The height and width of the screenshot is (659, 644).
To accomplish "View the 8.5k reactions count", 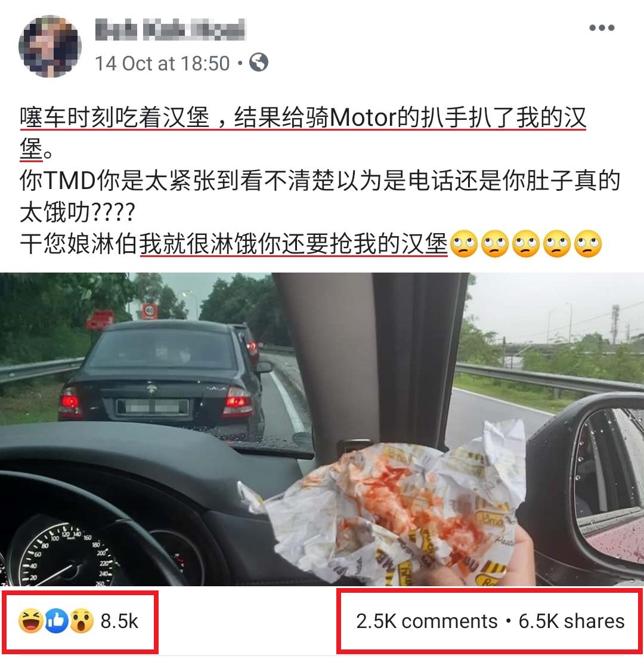I will coord(119,621).
